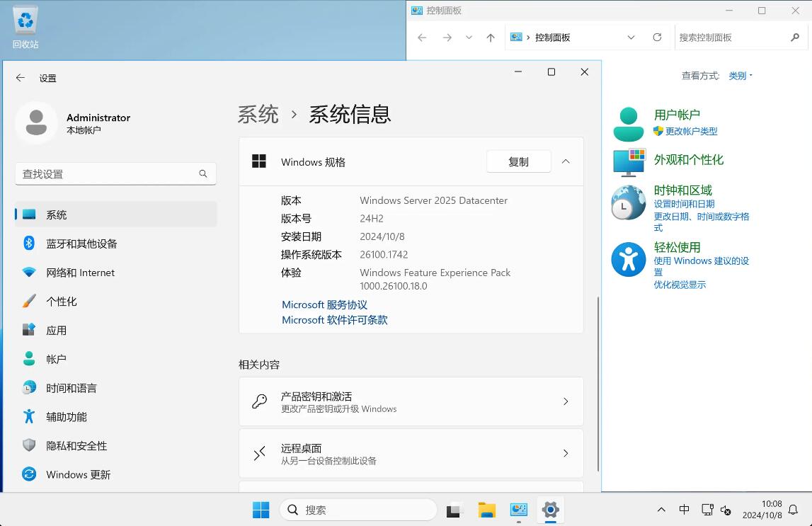Click the 中 input method indicator

coord(684,510)
